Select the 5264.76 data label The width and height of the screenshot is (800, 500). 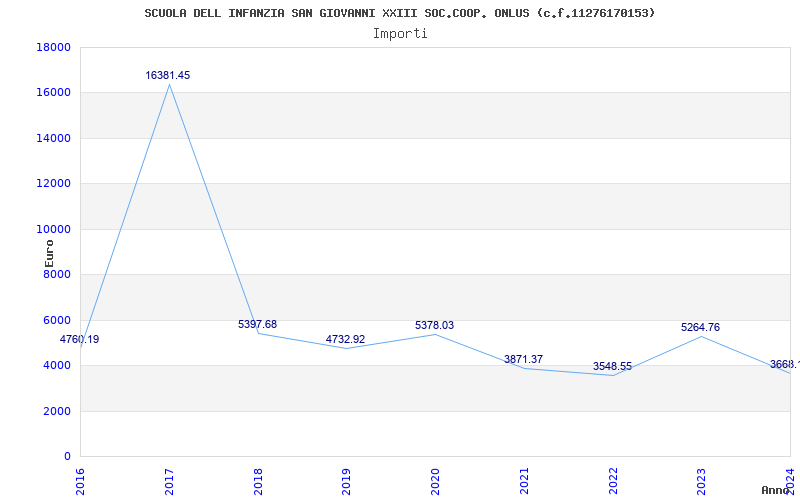click(x=701, y=328)
